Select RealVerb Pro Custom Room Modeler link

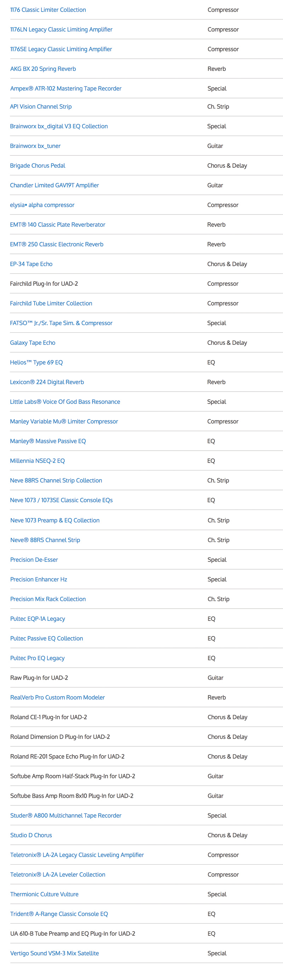[57, 697]
